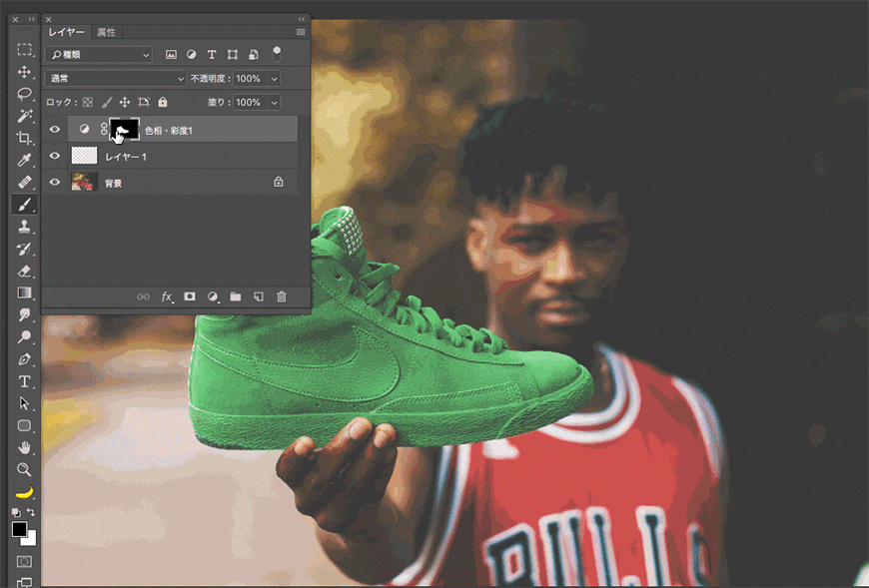Click the white background color swatch
Image resolution: width=869 pixels, height=588 pixels.
[x=31, y=539]
